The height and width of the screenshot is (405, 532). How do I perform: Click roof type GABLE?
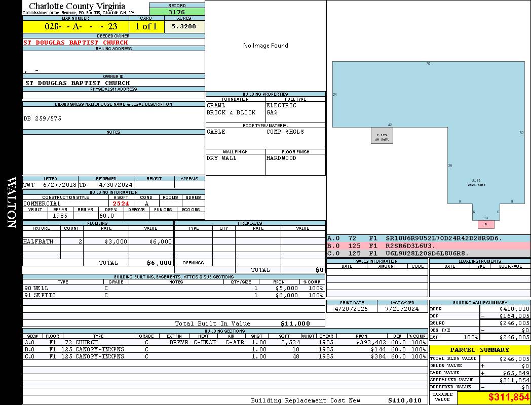pyautogui.click(x=216, y=132)
